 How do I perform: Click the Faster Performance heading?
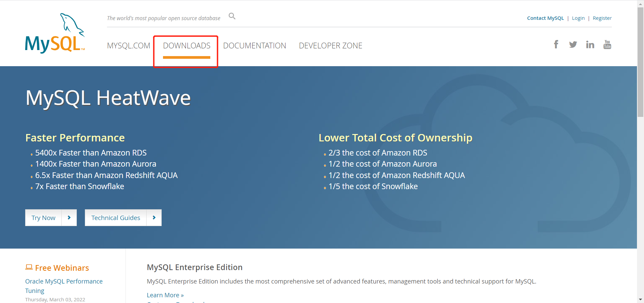point(75,138)
